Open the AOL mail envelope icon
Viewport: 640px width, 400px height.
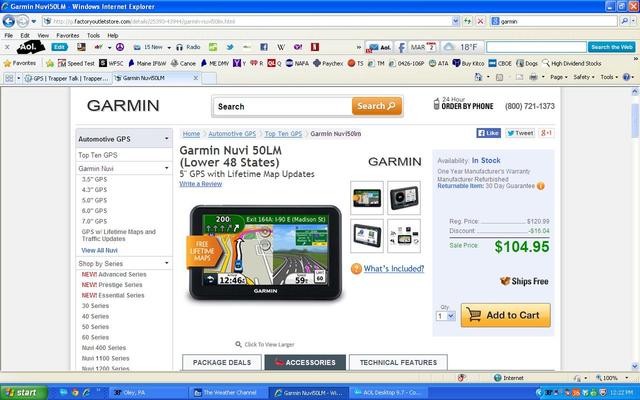click(x=378, y=47)
